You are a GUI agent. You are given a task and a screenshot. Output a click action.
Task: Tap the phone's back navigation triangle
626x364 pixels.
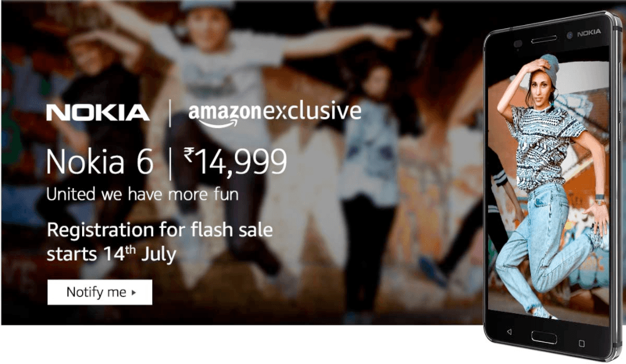[x=509, y=332]
